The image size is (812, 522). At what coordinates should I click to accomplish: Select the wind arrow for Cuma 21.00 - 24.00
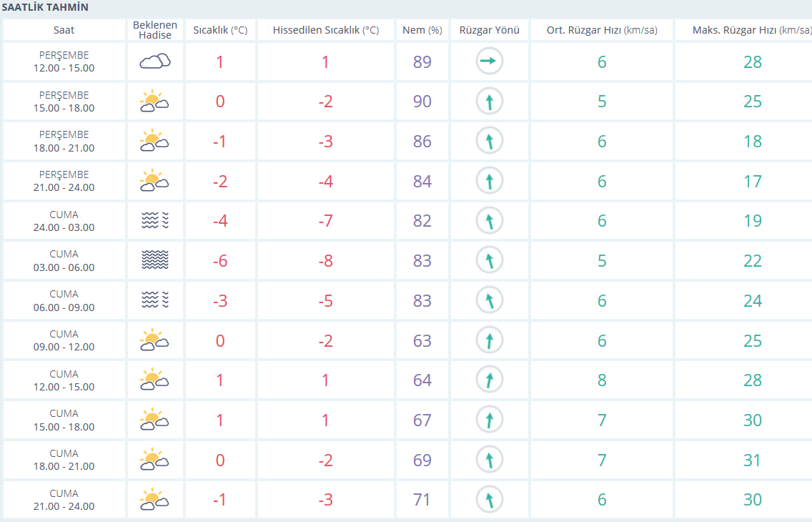click(489, 499)
